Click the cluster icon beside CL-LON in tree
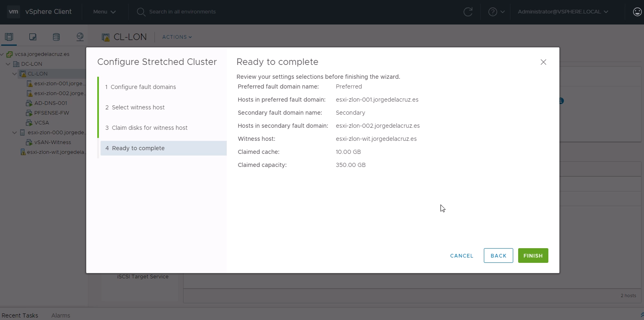 23,73
